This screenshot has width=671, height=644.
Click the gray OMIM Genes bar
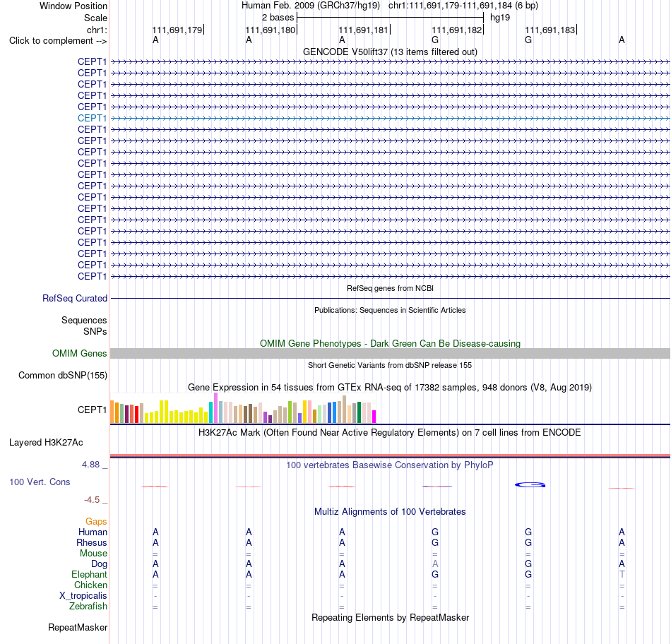point(390,354)
